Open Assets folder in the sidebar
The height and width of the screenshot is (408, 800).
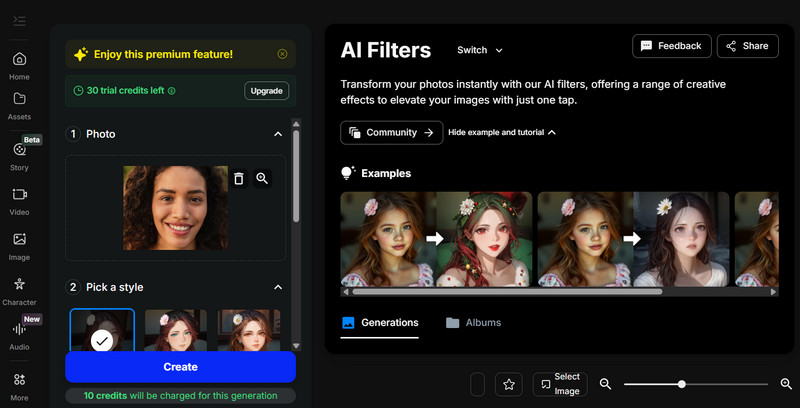tap(19, 106)
